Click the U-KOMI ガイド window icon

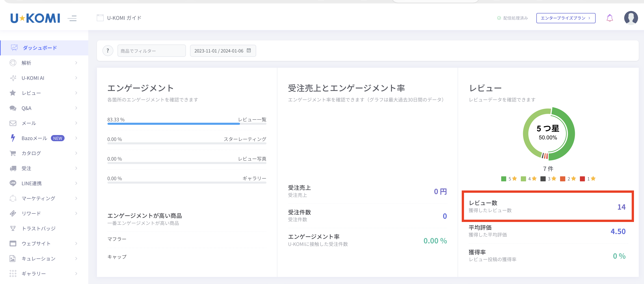(x=100, y=18)
